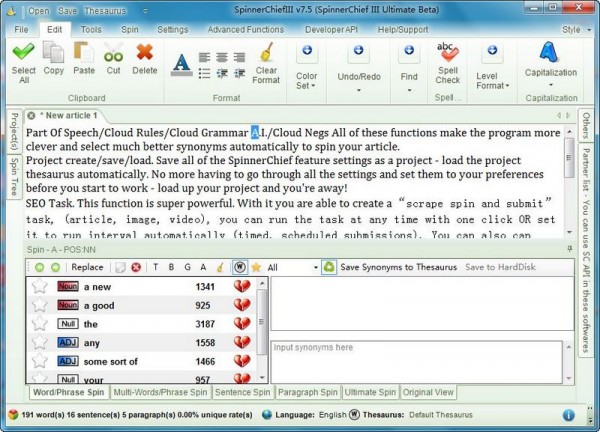Switch to the Tools ribbon tab
Viewport: 600px width, 432px height.
pos(91,29)
